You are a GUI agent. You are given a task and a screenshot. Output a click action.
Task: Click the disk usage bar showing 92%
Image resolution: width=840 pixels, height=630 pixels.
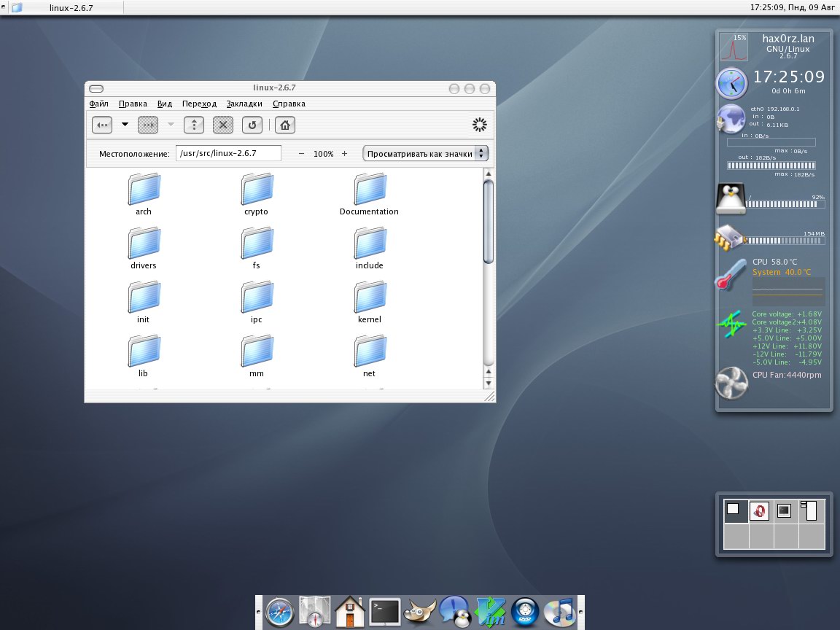click(x=785, y=204)
